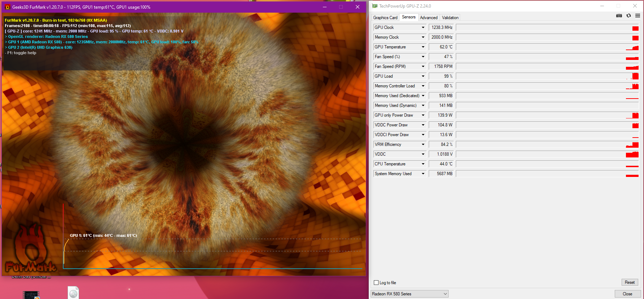Click the Close button in GPU-Z
Screen dimensions: 644x299
[x=627, y=294]
